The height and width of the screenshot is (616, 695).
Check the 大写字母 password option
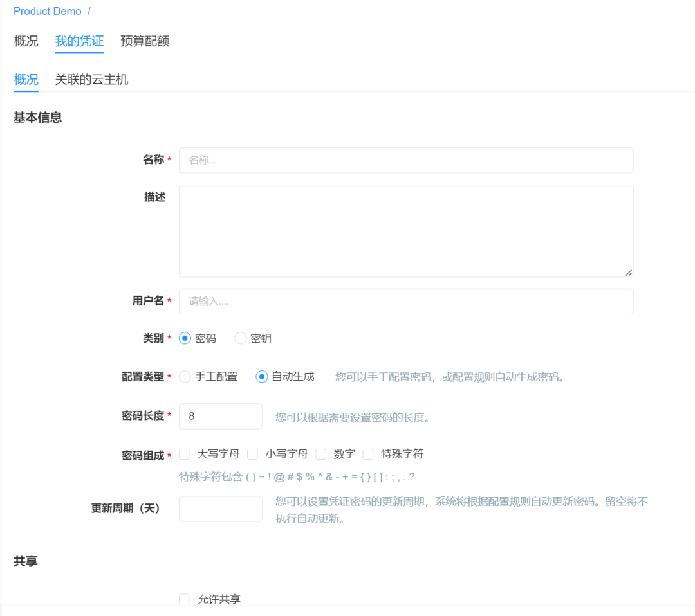click(184, 454)
